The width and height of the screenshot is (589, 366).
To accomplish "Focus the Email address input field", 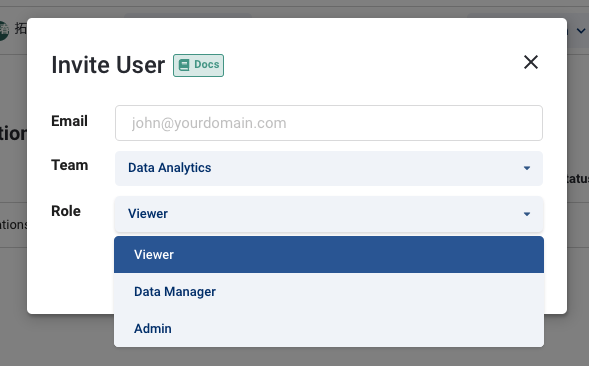I will point(329,123).
